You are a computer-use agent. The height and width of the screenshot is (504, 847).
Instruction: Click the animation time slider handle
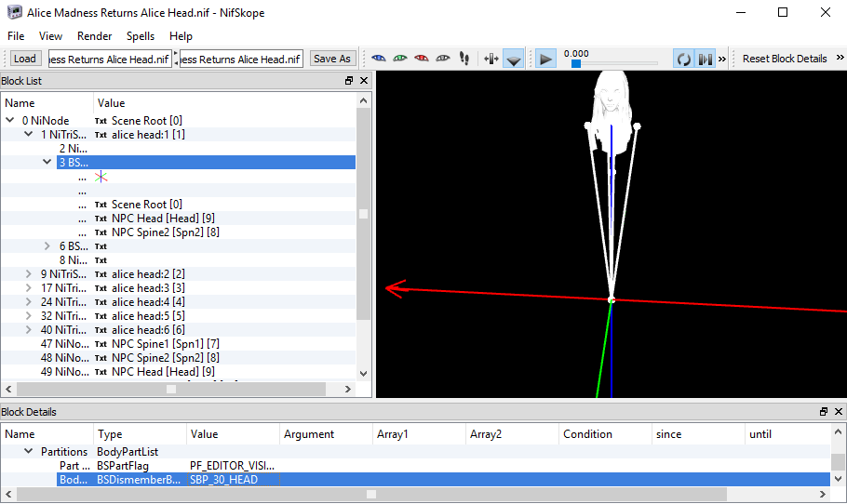(x=576, y=63)
